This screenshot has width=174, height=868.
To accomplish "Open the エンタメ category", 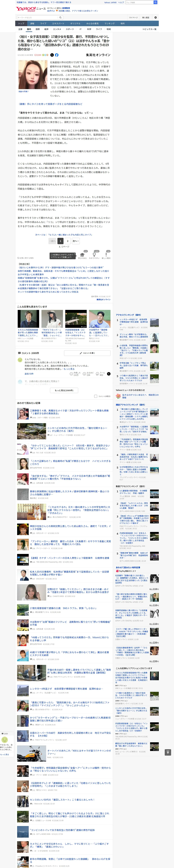I will click(x=57, y=29).
